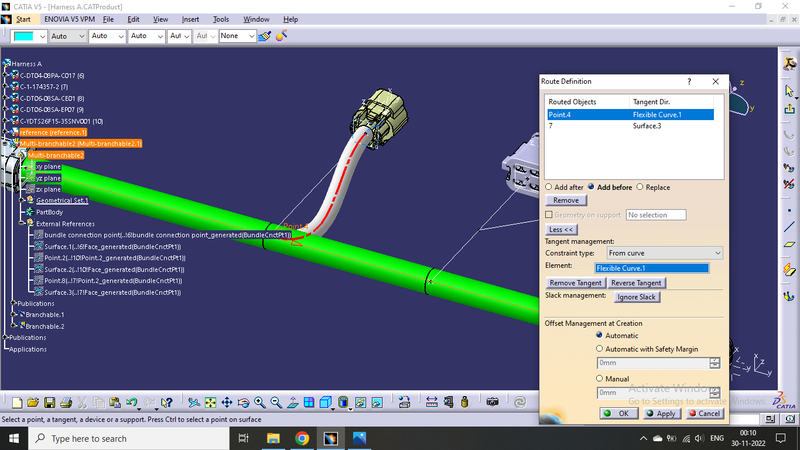Viewport: 800px width, 450px height.
Task: Select the Rotate view tool
Action: click(243, 403)
